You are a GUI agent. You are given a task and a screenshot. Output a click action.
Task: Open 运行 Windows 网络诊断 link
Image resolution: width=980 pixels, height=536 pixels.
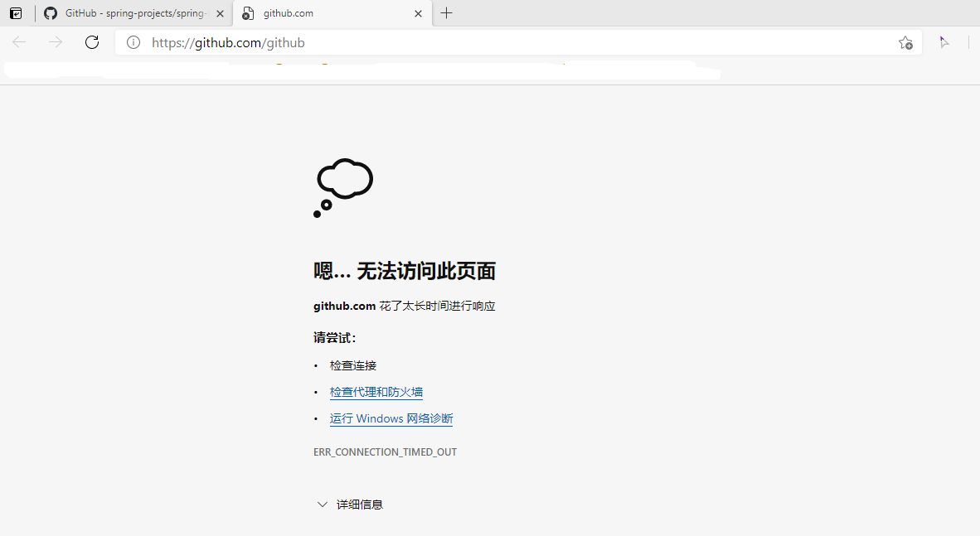[391, 418]
